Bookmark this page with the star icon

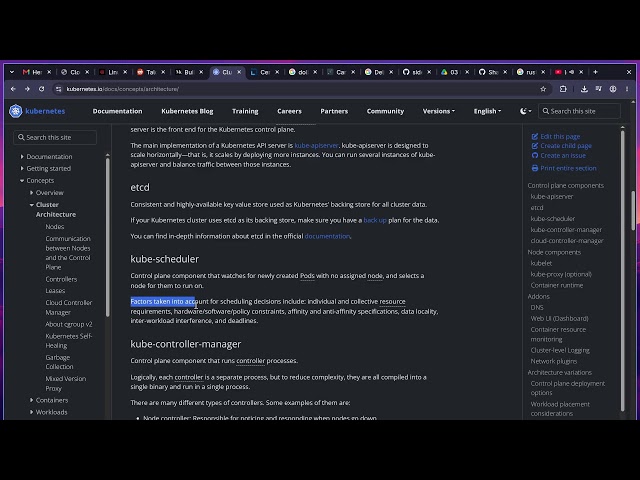(x=543, y=89)
